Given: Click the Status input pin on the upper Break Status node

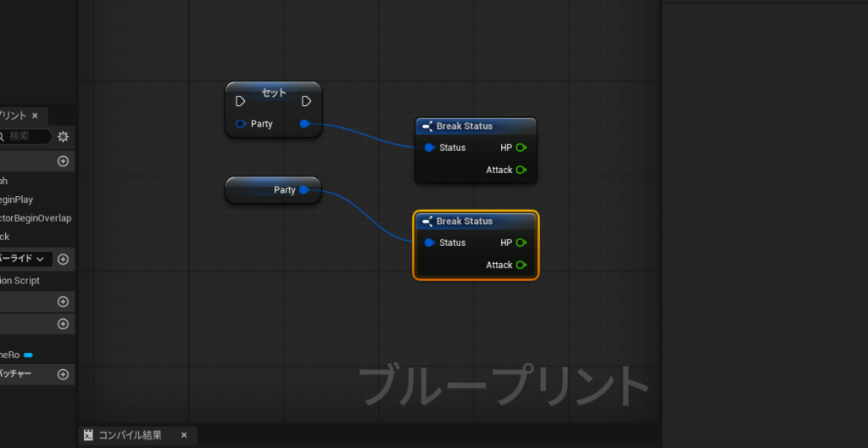Looking at the screenshot, I should point(430,148).
